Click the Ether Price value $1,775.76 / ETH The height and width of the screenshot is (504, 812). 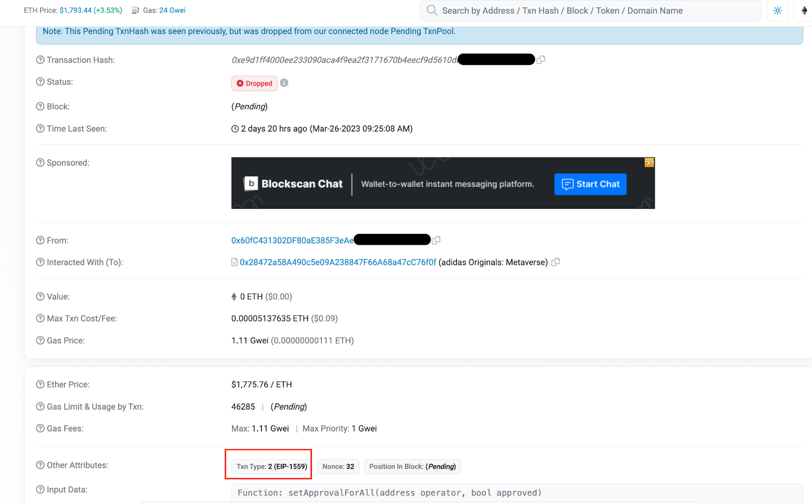pos(261,385)
